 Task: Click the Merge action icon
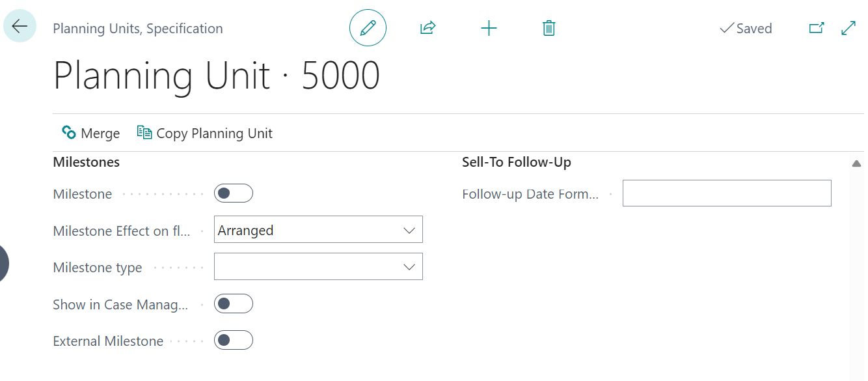(69, 133)
